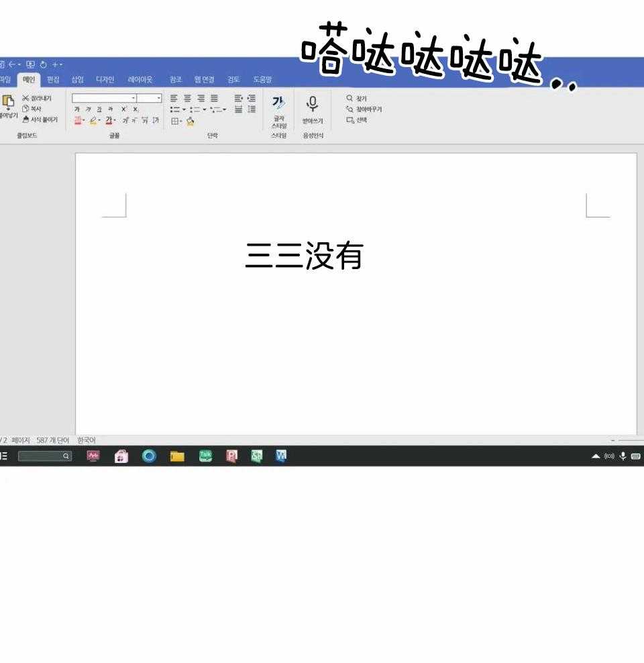Toggle justify alignment for the paragraph
The width and height of the screenshot is (644, 663).
coord(214,99)
